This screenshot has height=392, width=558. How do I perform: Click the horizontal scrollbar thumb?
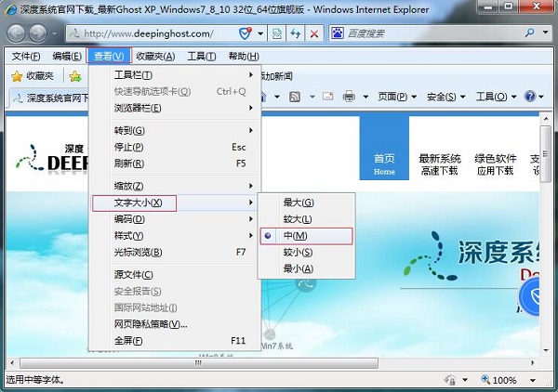(x=199, y=363)
